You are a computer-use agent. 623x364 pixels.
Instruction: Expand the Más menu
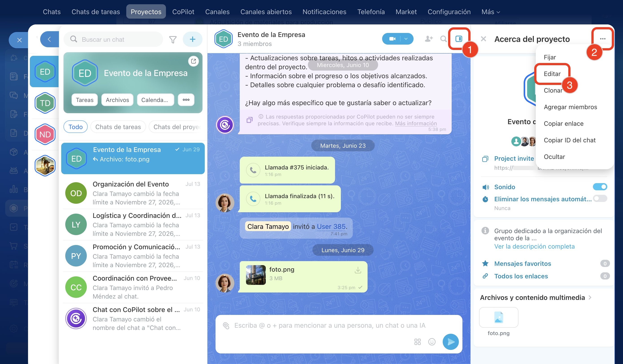491,12
